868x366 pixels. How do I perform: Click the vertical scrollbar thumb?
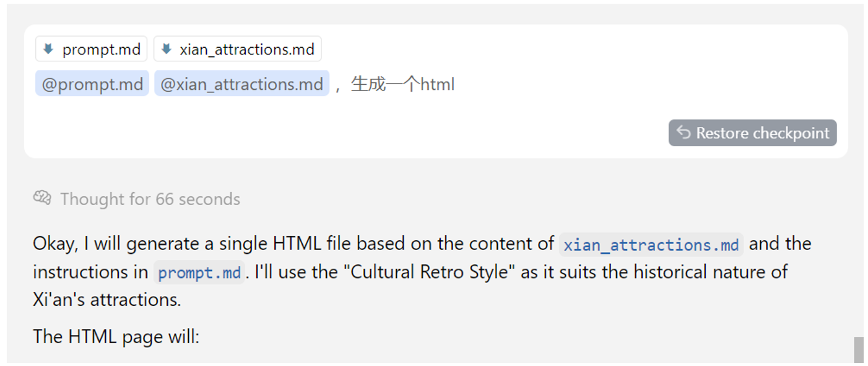(858, 350)
